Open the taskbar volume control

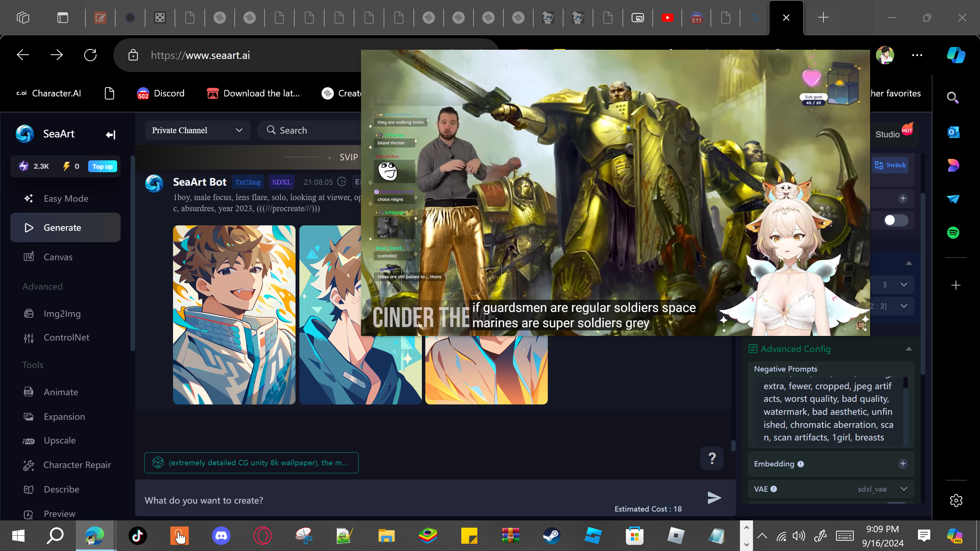(x=799, y=536)
